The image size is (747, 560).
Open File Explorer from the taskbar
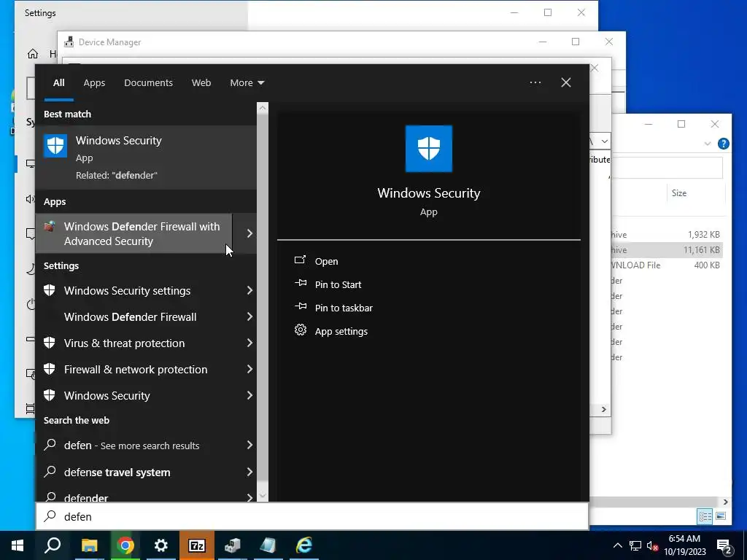[x=89, y=545]
